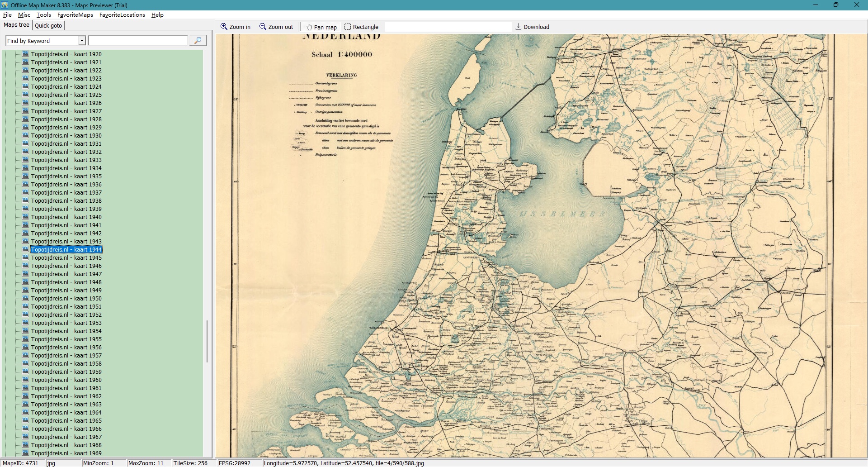Open the FavoriteLocations menu
The width and height of the screenshot is (868, 467).
pos(122,15)
